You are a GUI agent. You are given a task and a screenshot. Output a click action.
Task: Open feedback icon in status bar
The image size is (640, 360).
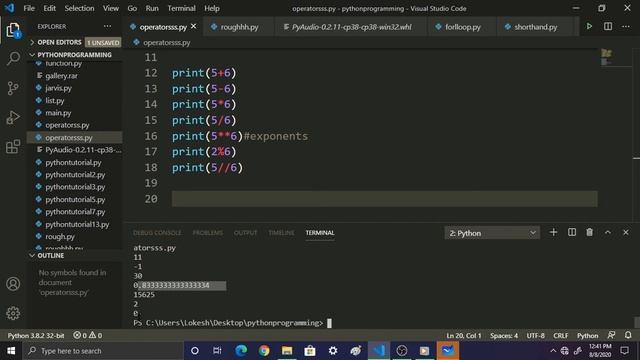click(x=611, y=336)
